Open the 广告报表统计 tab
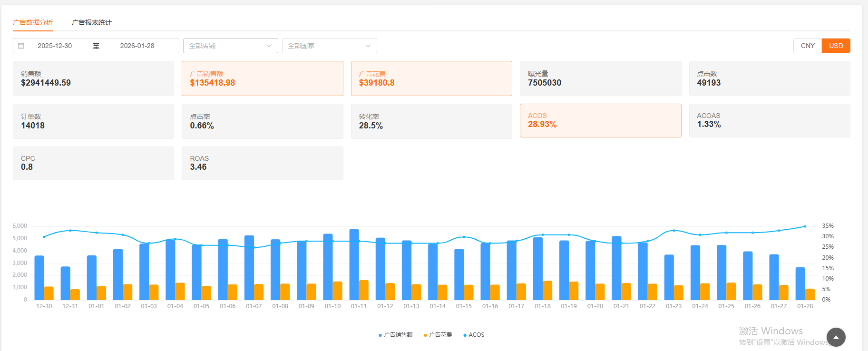This screenshot has height=351, width=868. point(91,22)
